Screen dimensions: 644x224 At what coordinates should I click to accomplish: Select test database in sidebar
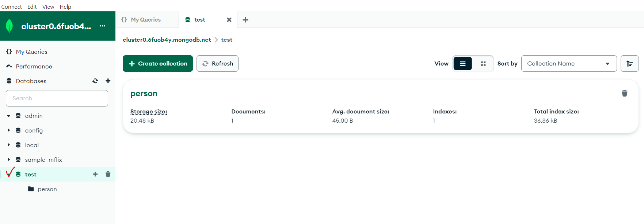click(x=31, y=174)
